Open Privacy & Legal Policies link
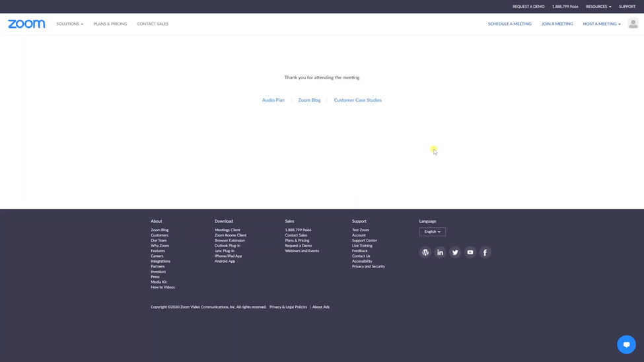Screen dimensions: 644x362 [289, 307]
